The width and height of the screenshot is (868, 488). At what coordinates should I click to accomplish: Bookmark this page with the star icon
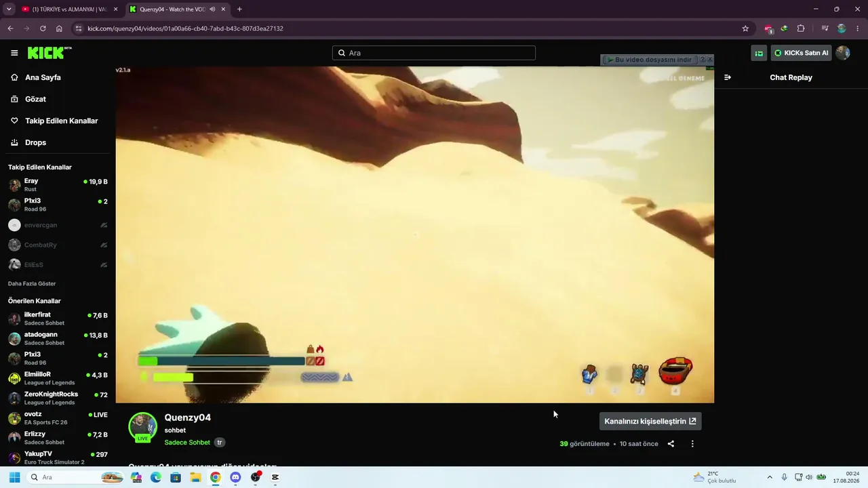tap(745, 28)
